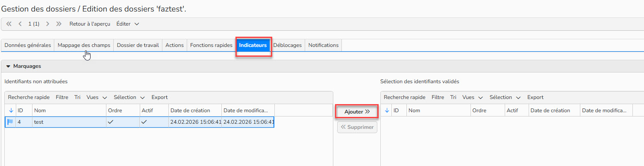This screenshot has width=644, height=166.
Task: Expand Vues dropdown in left table
Action: 97,97
